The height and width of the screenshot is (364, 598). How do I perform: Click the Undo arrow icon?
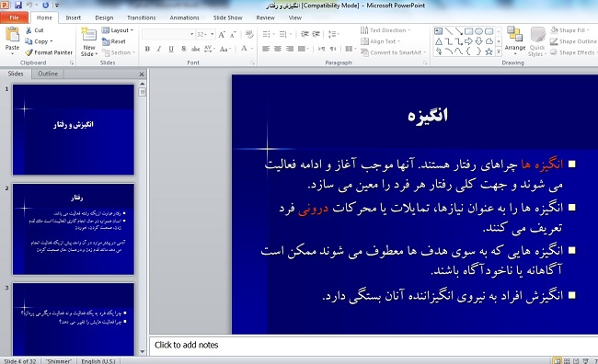coord(29,5)
